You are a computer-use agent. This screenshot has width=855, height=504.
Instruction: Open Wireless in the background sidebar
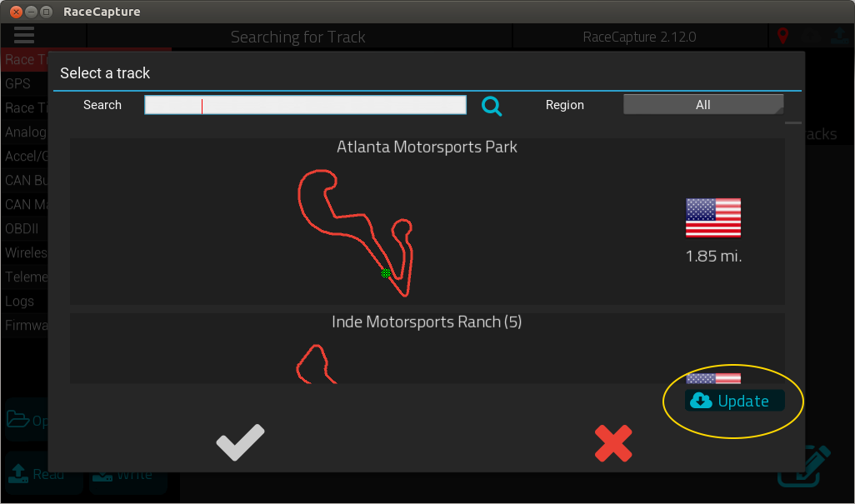pos(24,252)
